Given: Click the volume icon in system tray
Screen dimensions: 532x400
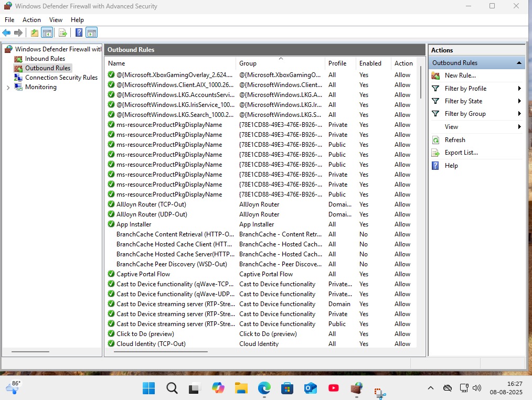Looking at the screenshot, I should pos(477,388).
